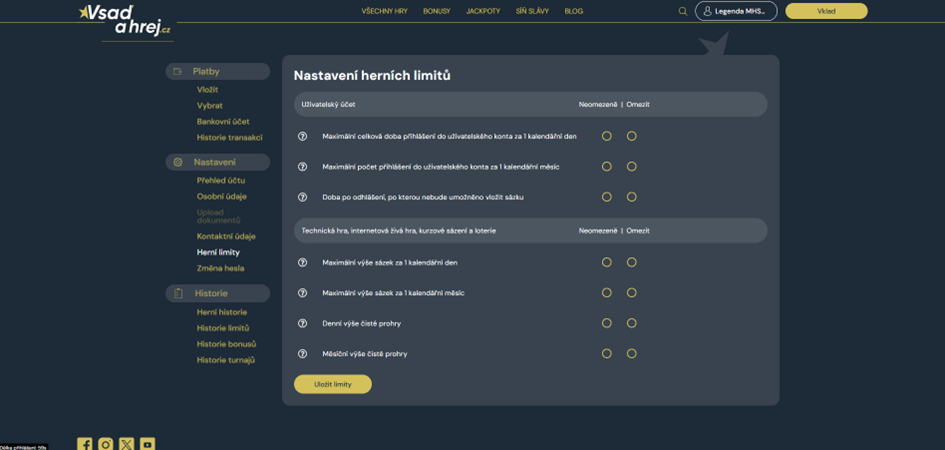Click help icon for post-logout betting block
Image resolution: width=945 pixels, height=450 pixels.
tap(303, 197)
